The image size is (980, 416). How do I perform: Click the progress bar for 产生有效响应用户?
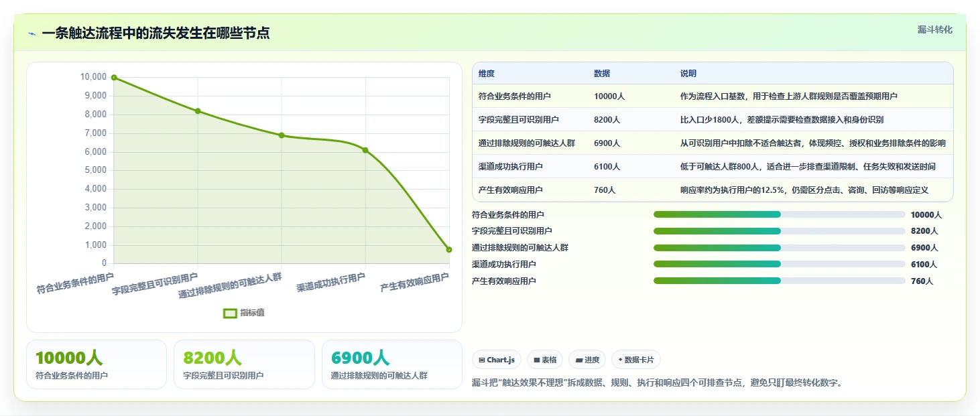(779, 281)
